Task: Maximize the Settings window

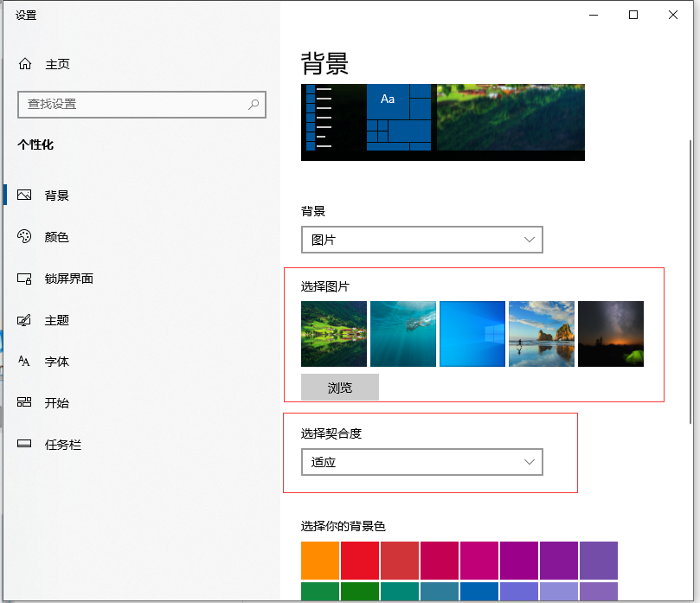Action: click(x=633, y=15)
